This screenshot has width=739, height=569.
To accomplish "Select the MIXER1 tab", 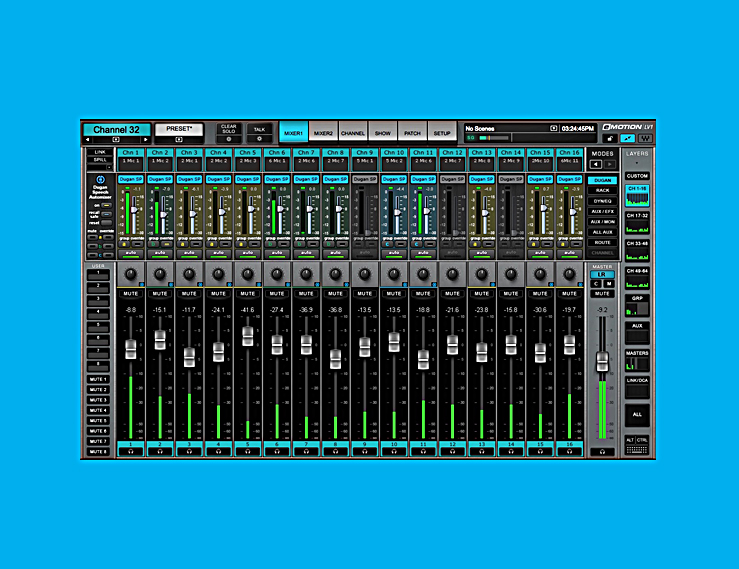I will click(x=293, y=132).
